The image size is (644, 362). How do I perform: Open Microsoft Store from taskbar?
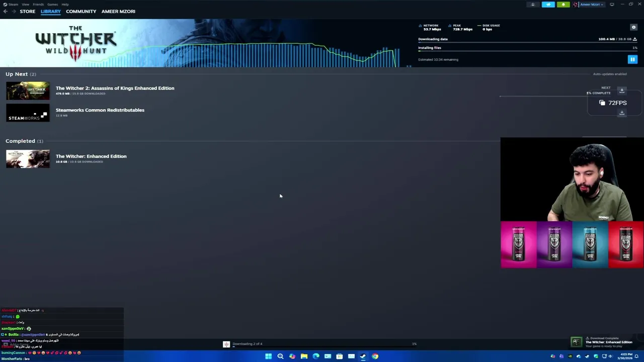pos(340,356)
